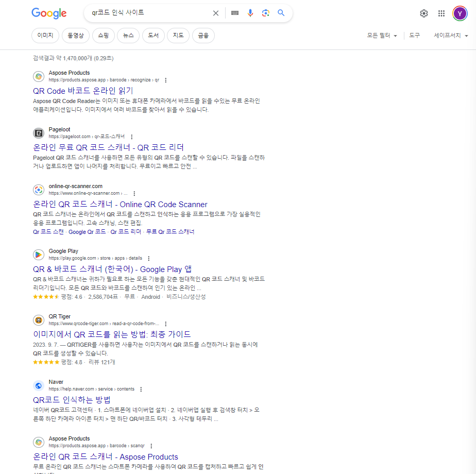476x474 pixels.
Task: Click the pageloot.com URL breadcrumb
Action: (x=87, y=137)
